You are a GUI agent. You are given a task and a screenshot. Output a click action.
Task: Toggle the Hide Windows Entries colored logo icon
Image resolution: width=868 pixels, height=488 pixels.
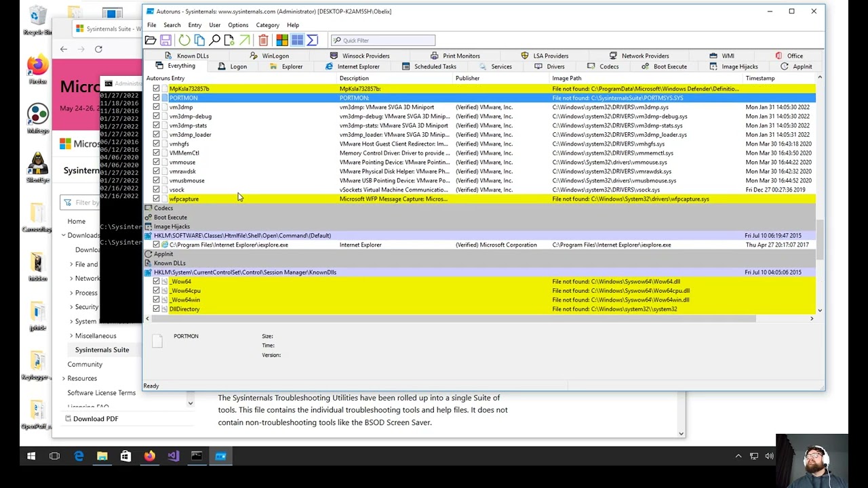[x=282, y=41]
